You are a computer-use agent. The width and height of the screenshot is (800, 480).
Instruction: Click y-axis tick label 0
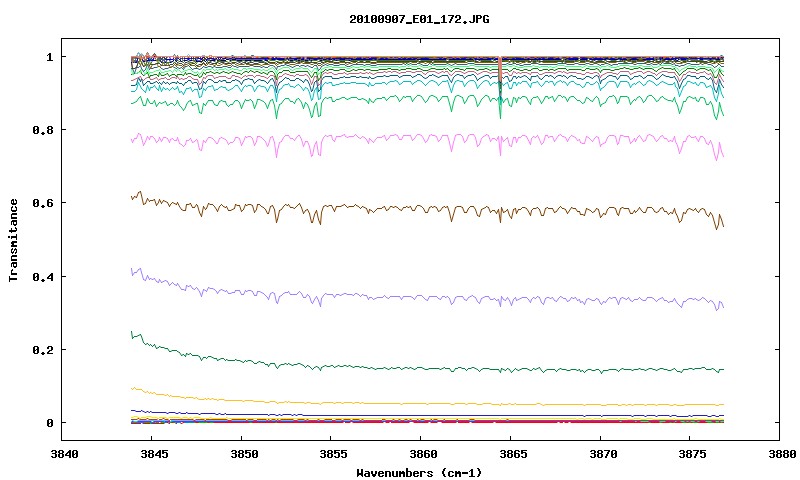(49, 423)
